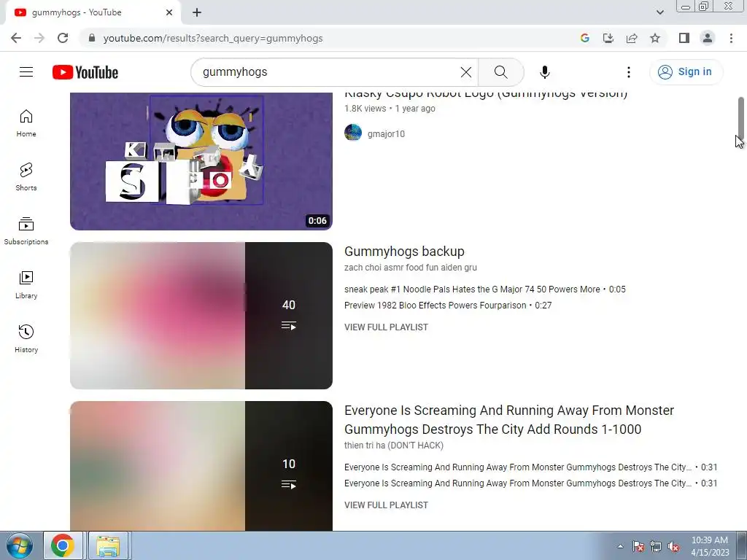The width and height of the screenshot is (747, 560).
Task: Open the Action Center flag icon
Action: (x=638, y=546)
